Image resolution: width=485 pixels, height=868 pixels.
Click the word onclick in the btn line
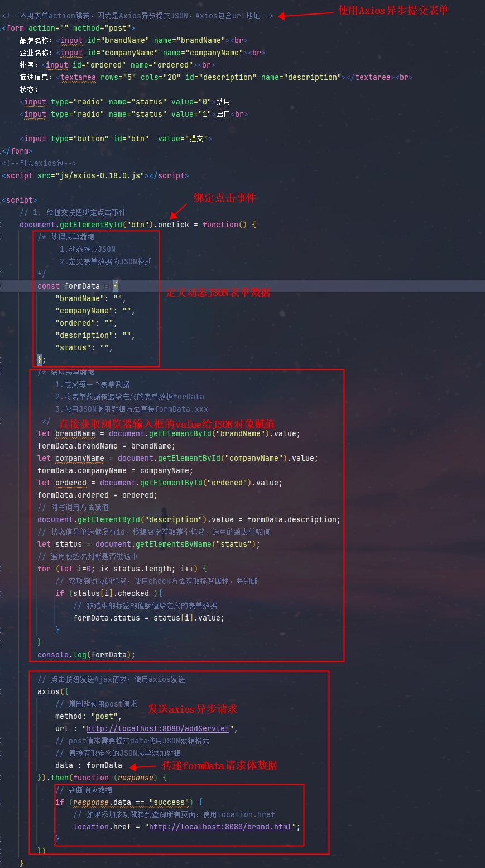click(x=174, y=225)
